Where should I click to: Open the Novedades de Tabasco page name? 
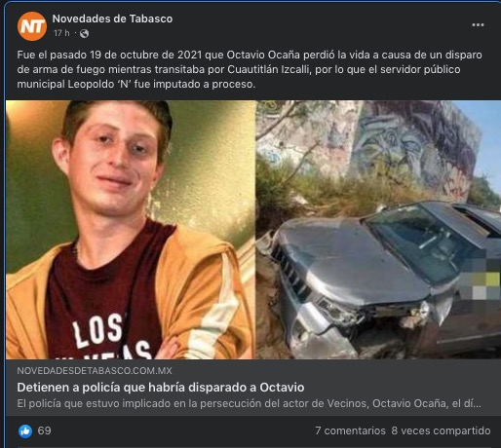[112, 19]
